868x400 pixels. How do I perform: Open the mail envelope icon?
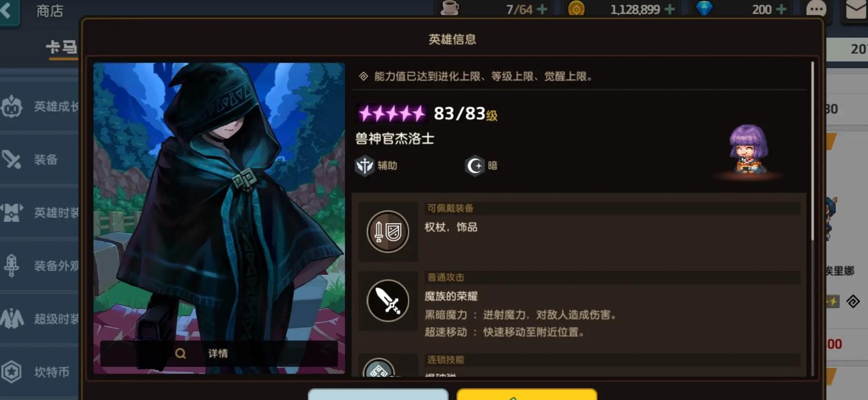click(856, 10)
